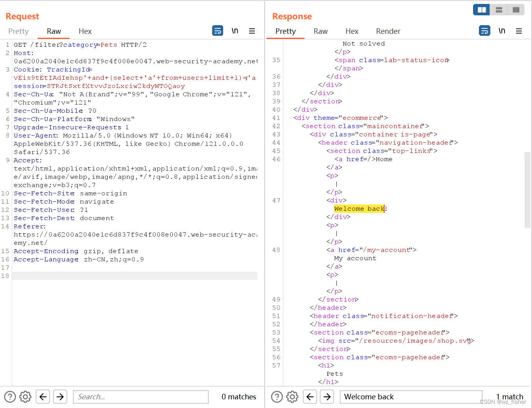532x408 pixels.
Task: Select the stacked layout icon top right
Action: click(498, 9)
